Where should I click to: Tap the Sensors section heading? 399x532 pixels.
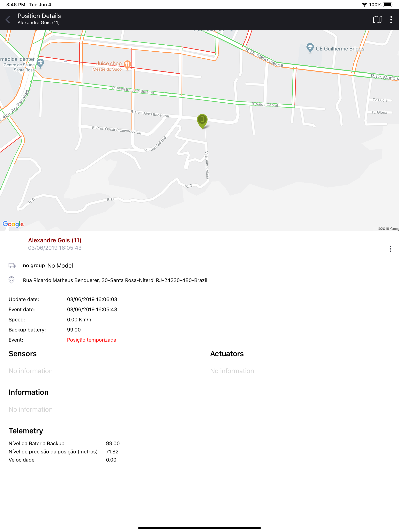[23, 354]
